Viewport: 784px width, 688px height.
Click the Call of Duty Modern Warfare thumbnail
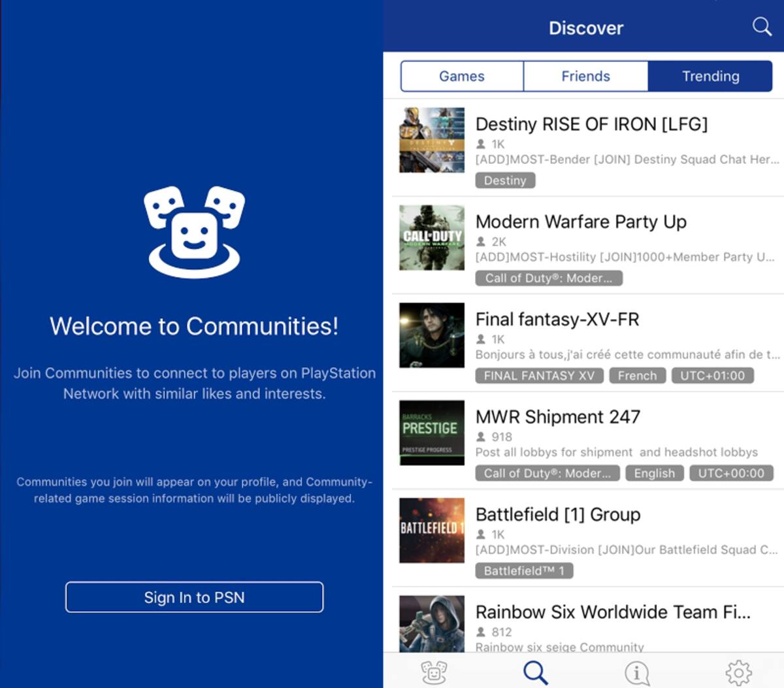432,238
